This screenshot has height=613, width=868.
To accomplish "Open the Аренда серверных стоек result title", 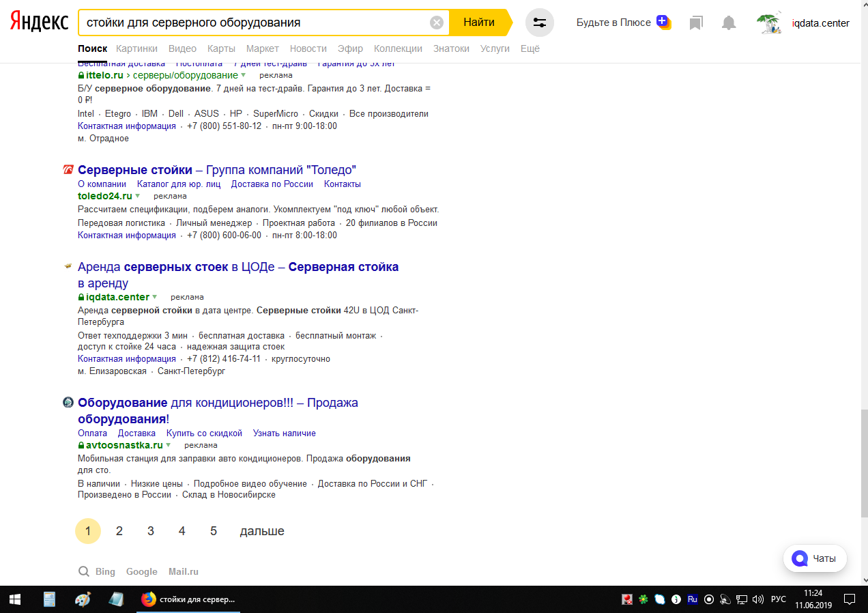I will 238,274.
